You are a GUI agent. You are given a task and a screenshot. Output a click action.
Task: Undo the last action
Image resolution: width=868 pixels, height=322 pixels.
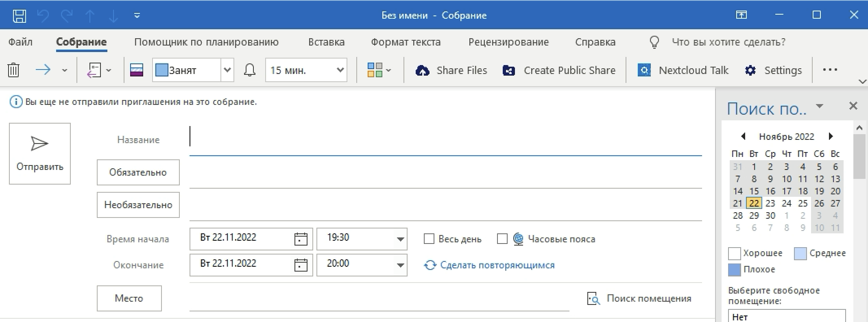click(43, 15)
